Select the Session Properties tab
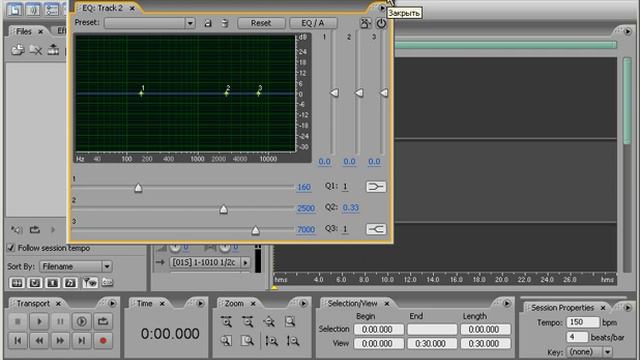The image size is (640, 360). point(562,308)
